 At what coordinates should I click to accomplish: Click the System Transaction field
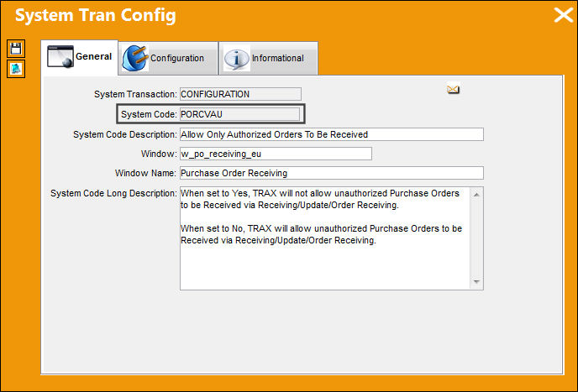click(240, 94)
